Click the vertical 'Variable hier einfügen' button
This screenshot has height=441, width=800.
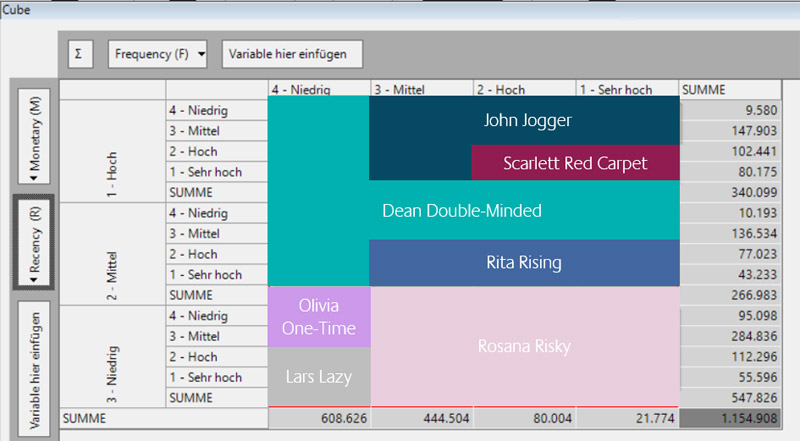point(35,366)
